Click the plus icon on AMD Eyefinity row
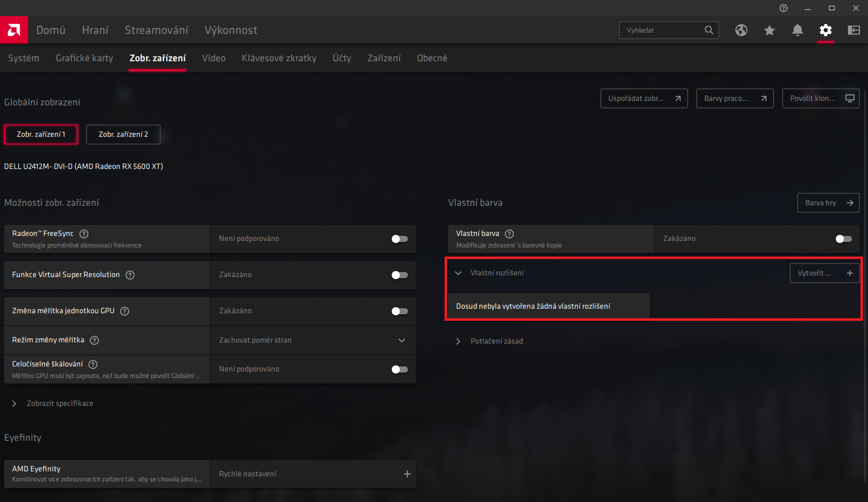 [407, 474]
